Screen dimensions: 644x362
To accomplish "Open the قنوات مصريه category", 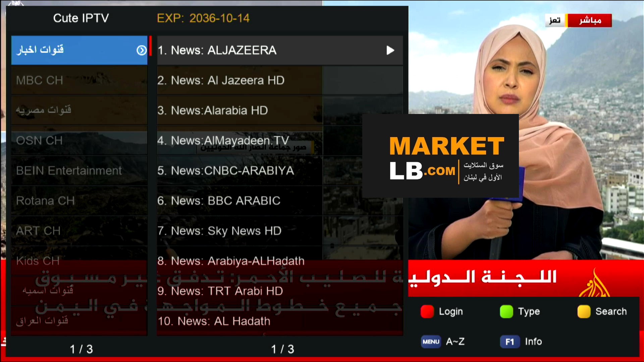I will click(79, 110).
